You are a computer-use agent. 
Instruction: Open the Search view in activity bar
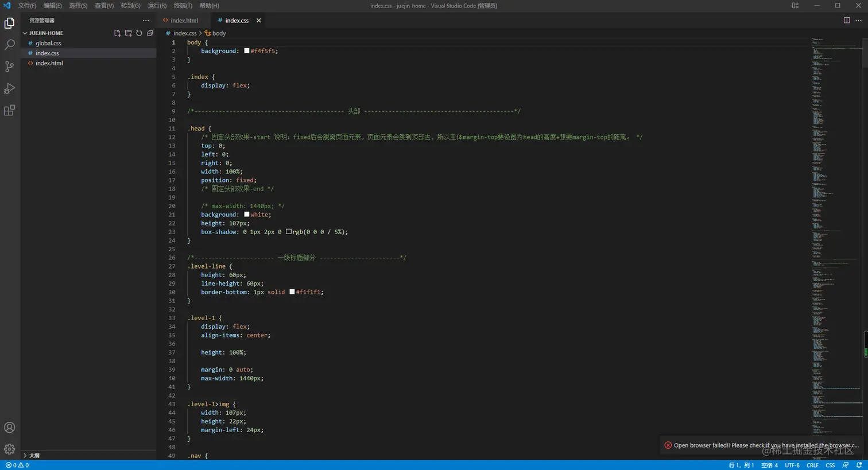tap(10, 45)
